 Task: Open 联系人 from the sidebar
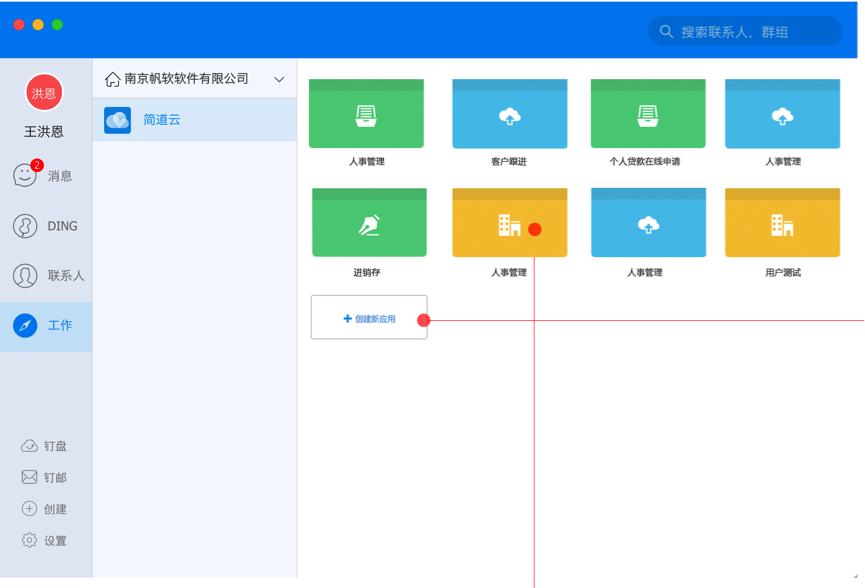[46, 275]
